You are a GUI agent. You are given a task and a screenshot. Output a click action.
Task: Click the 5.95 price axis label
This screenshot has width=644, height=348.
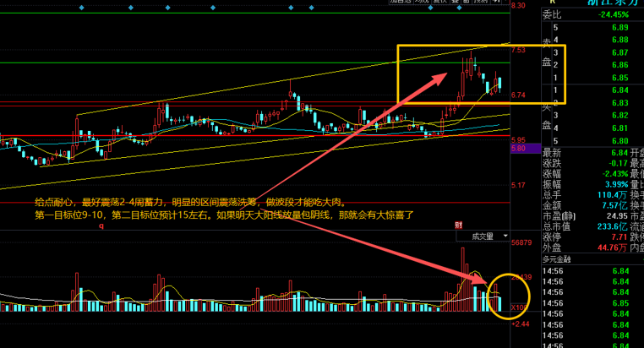click(518, 140)
